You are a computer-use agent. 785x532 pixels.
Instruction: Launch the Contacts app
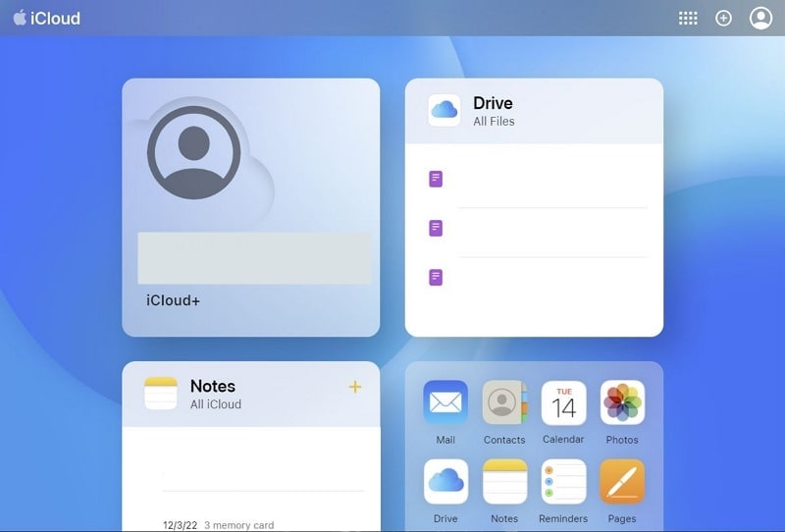pos(504,402)
